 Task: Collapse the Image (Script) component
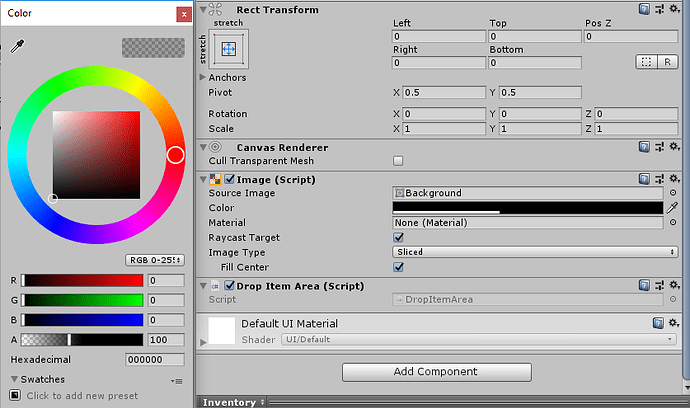(203, 180)
